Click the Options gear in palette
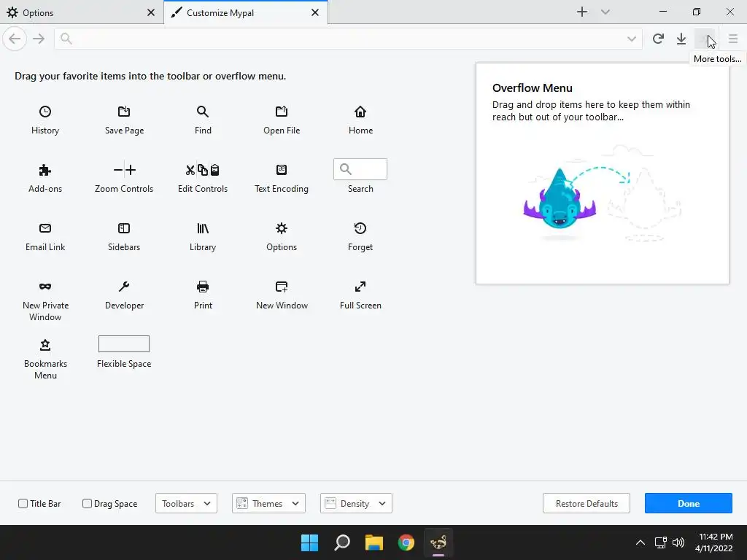This screenshot has width=747, height=560. click(x=282, y=228)
